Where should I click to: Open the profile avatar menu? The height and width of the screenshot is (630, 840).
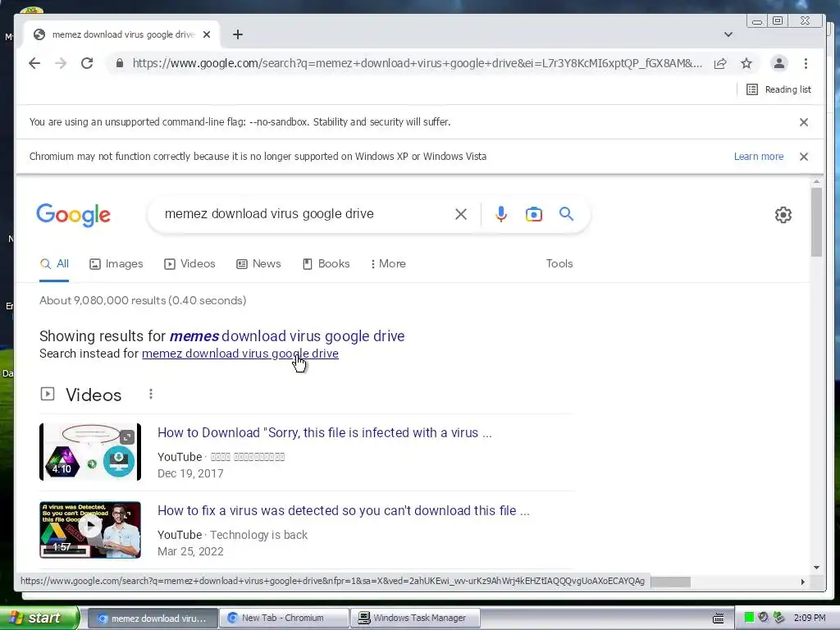pyautogui.click(x=779, y=63)
